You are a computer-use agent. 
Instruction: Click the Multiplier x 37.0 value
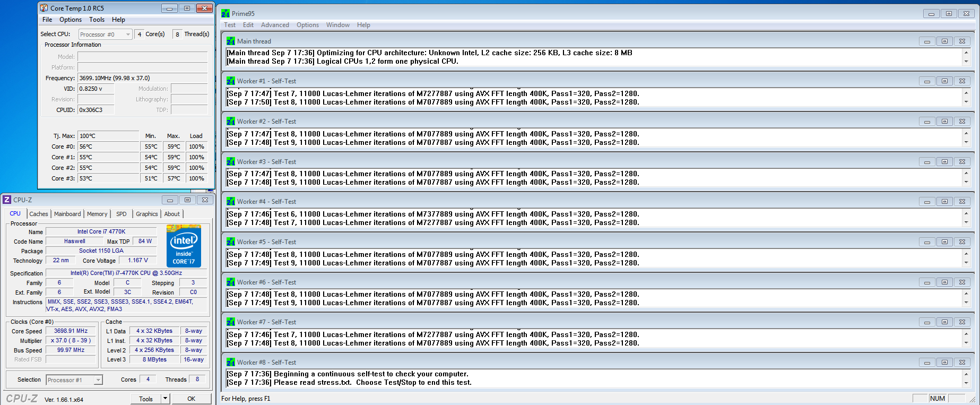tap(71, 340)
